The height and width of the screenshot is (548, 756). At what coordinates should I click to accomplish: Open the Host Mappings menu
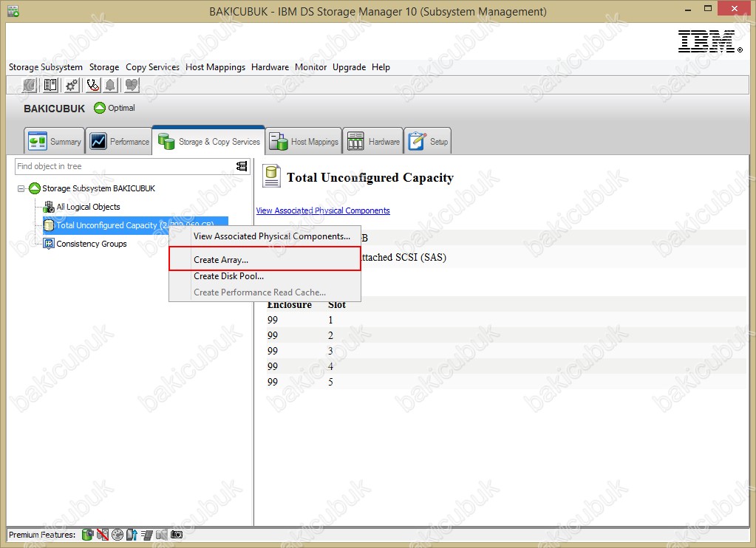coord(216,67)
